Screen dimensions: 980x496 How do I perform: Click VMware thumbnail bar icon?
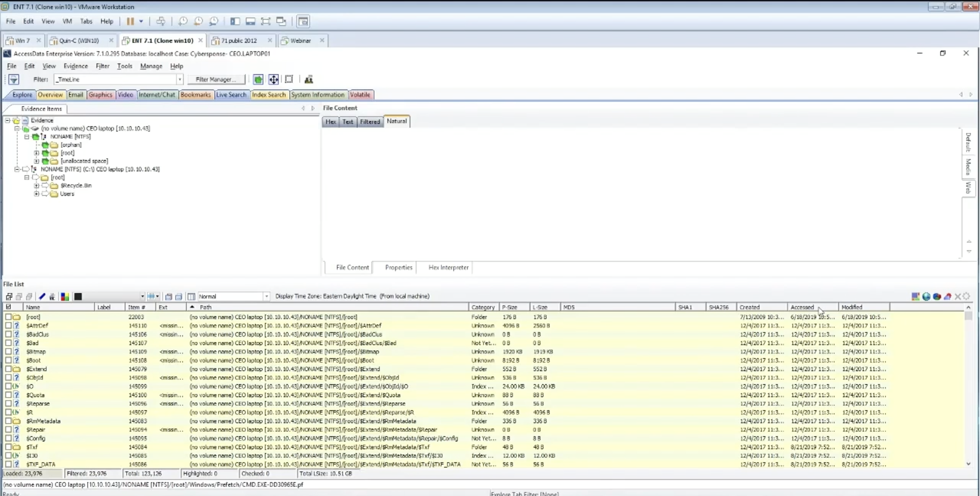[x=250, y=21]
